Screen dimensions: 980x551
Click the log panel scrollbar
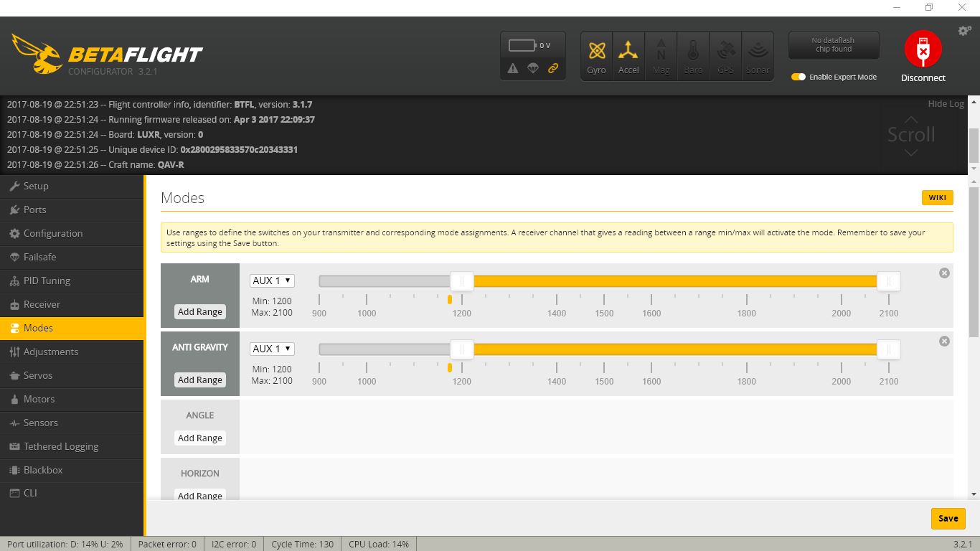pyautogui.click(x=974, y=146)
